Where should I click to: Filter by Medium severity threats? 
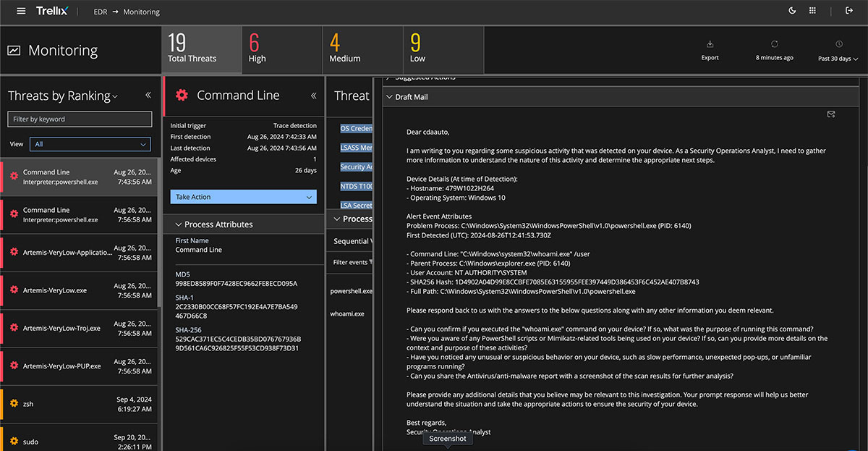(361, 50)
